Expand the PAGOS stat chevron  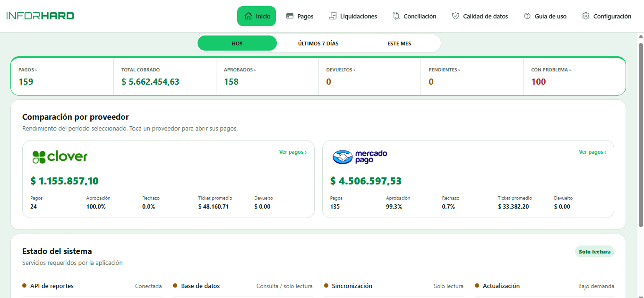click(36, 70)
